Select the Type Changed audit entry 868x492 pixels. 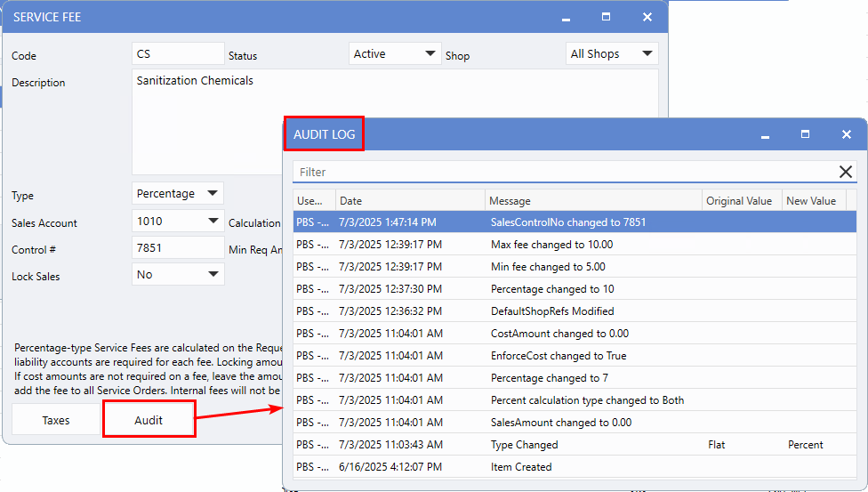pyautogui.click(x=524, y=445)
